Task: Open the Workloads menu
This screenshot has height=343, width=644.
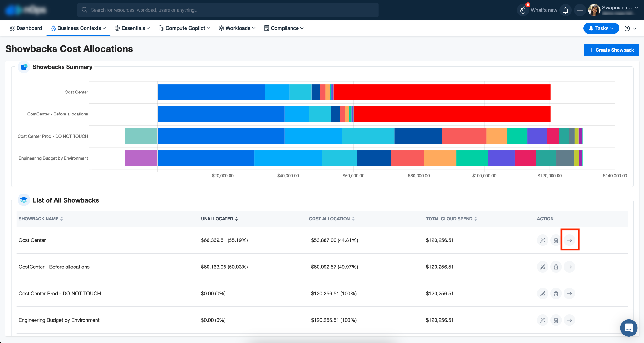Action: (237, 28)
